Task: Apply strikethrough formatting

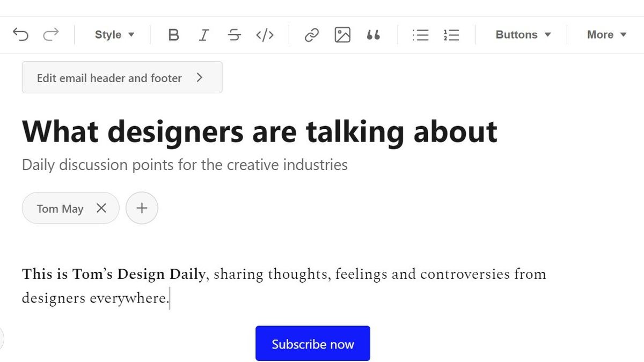Action: pyautogui.click(x=234, y=35)
